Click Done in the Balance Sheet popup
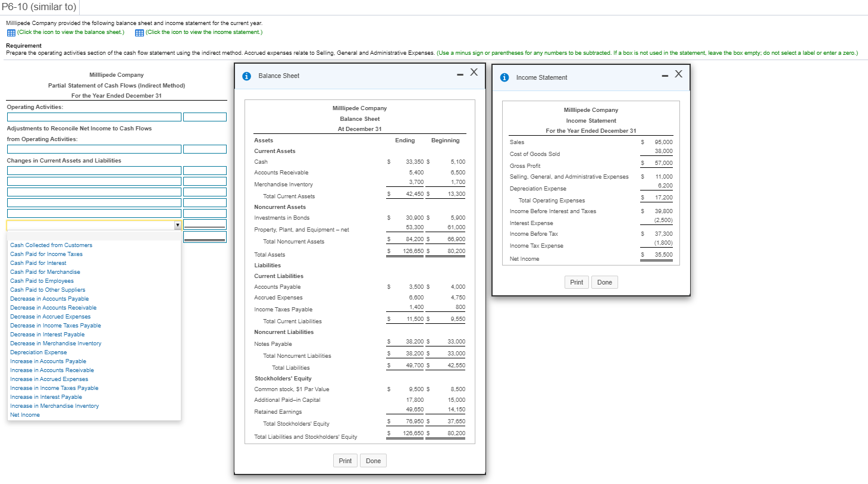Viewport: 868px width, 484px height. point(373,461)
